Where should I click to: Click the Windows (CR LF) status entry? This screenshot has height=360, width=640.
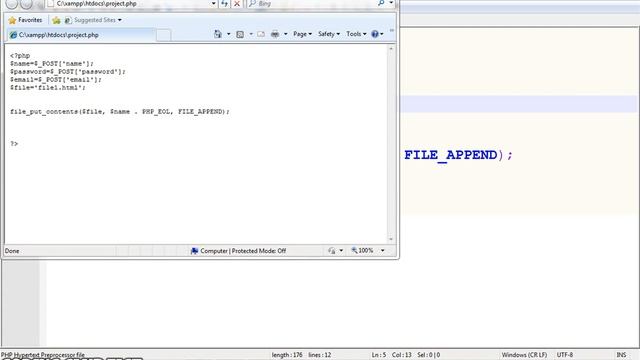coord(524,355)
